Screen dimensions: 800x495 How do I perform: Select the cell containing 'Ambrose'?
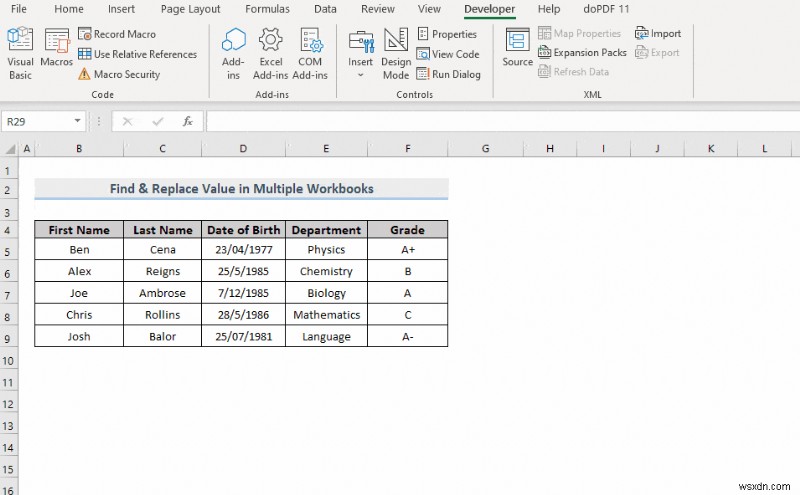point(163,293)
